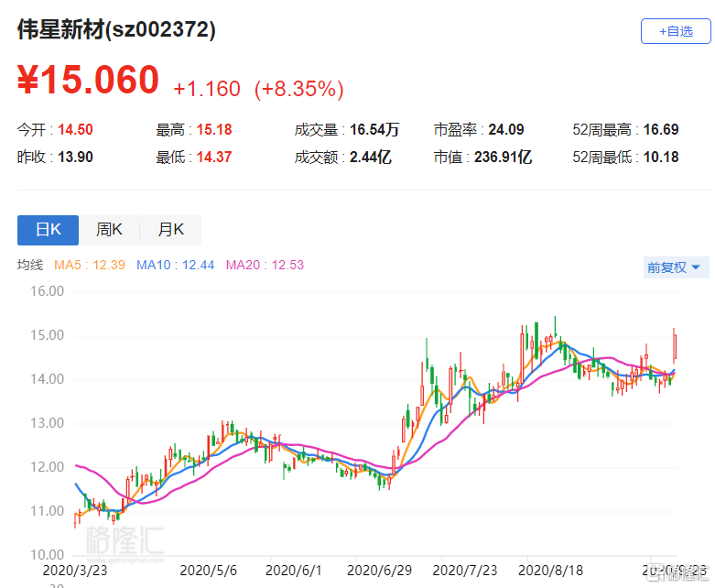
Task: Click the turnover value 2.44亿
Action: (x=370, y=158)
